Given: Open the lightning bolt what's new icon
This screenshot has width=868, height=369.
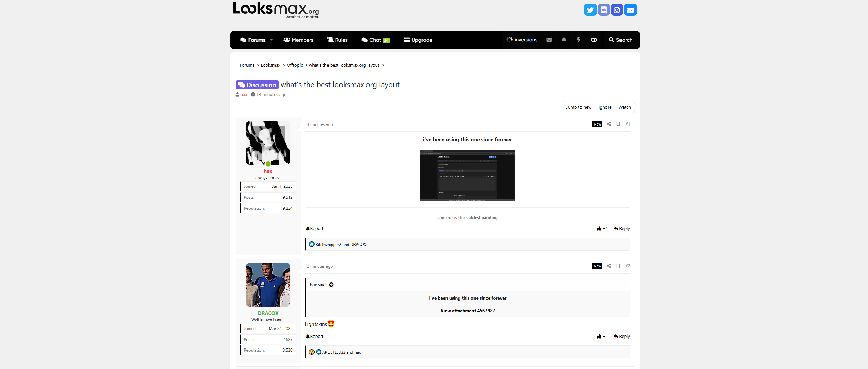Looking at the screenshot, I should [579, 40].
